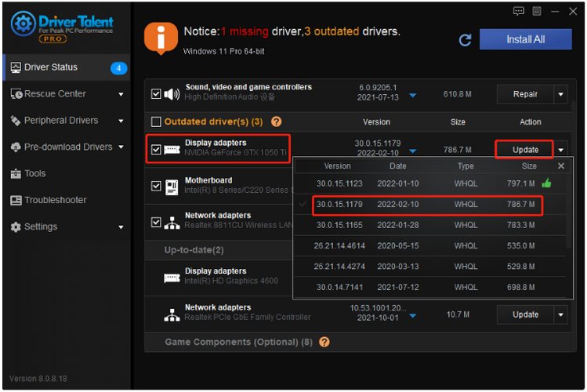Image resolution: width=587 pixels, height=392 pixels.
Task: Click the NVIDIA display adapter card icon
Action: point(172,150)
